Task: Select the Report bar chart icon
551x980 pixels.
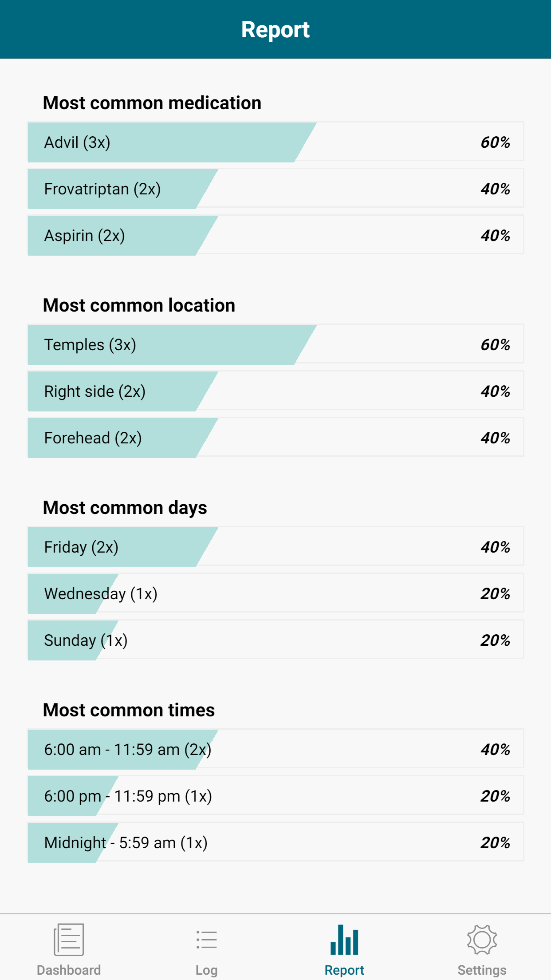Action: (x=344, y=940)
